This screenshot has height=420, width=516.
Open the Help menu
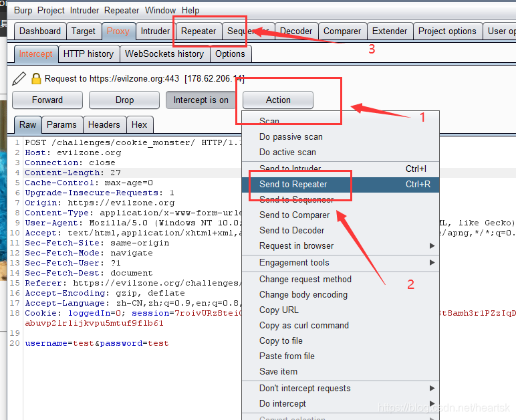pyautogui.click(x=190, y=11)
